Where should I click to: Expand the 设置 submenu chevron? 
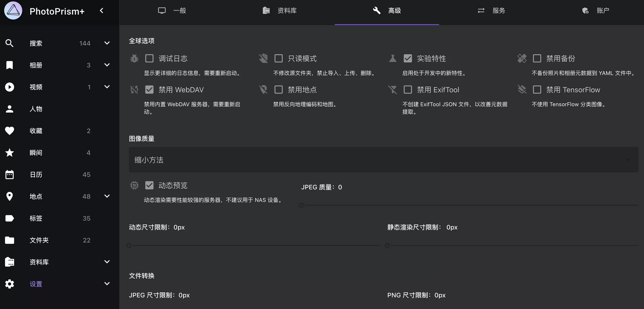click(107, 284)
